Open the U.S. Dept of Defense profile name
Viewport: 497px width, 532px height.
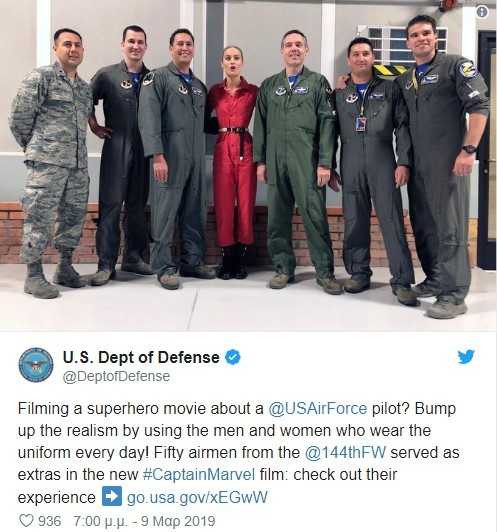141,358
